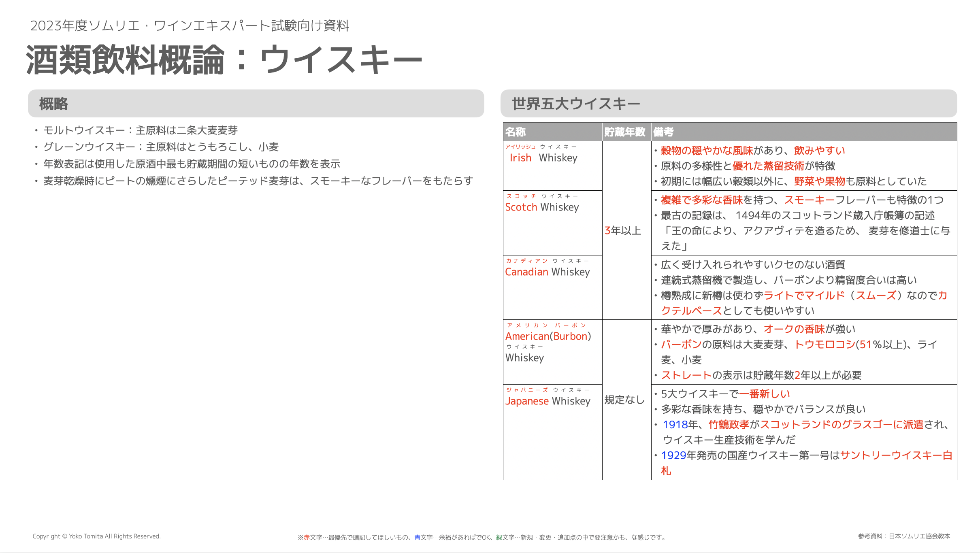Click text 連続式蒸留機で製造し、バーボンより精留度合いは高い
This screenshot has height=553, width=980.
789,280
